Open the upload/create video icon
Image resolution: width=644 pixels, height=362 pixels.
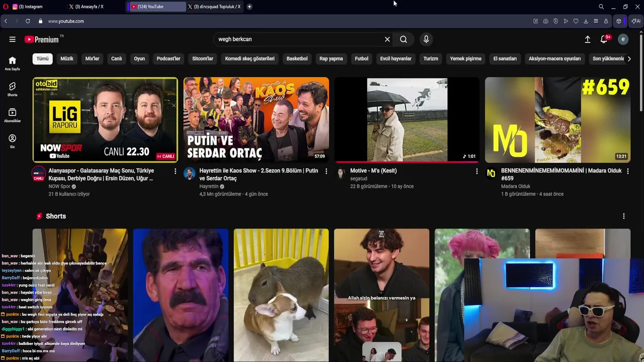pos(587,39)
